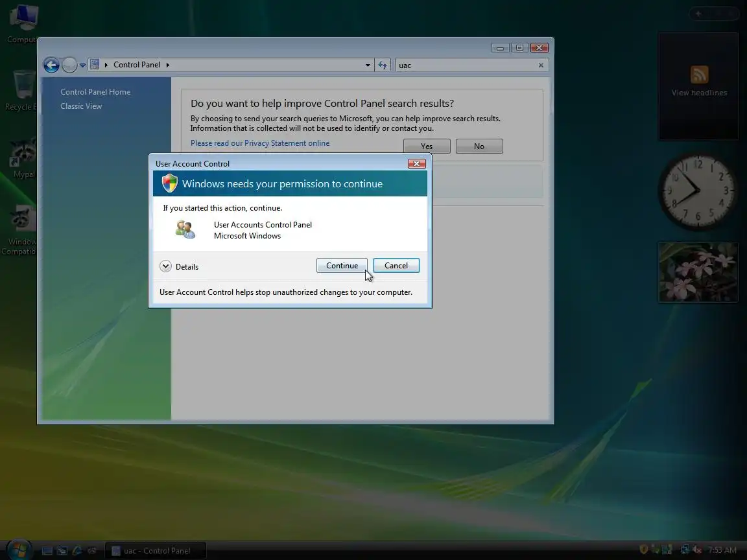Screen dimensions: 747x560
Task: Open the Computer desktop icon
Action: [x=22, y=23]
